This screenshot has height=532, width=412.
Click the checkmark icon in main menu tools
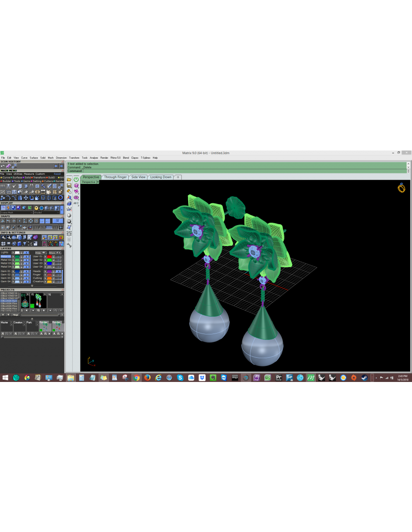point(14,186)
